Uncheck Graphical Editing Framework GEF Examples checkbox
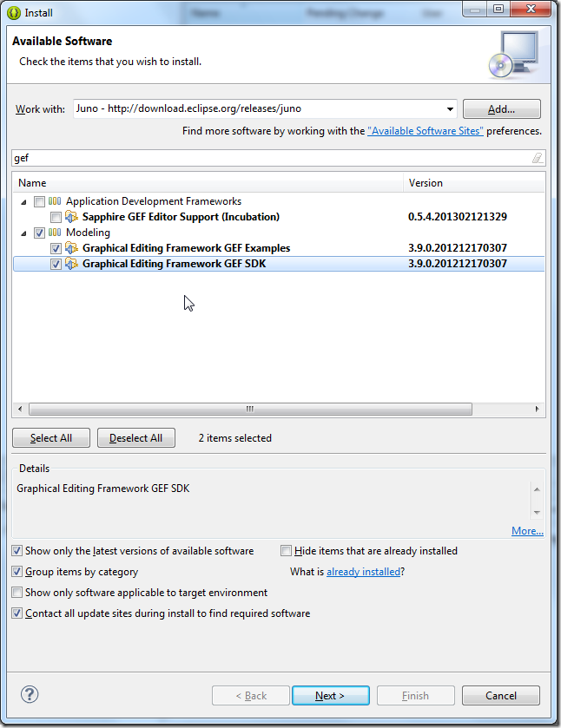Screen dimensions: 561x728 pyautogui.click(x=56, y=248)
